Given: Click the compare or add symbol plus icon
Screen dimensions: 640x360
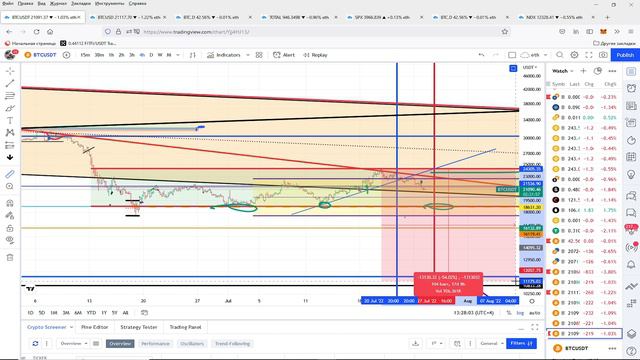Looking at the screenshot, I should point(66,55).
